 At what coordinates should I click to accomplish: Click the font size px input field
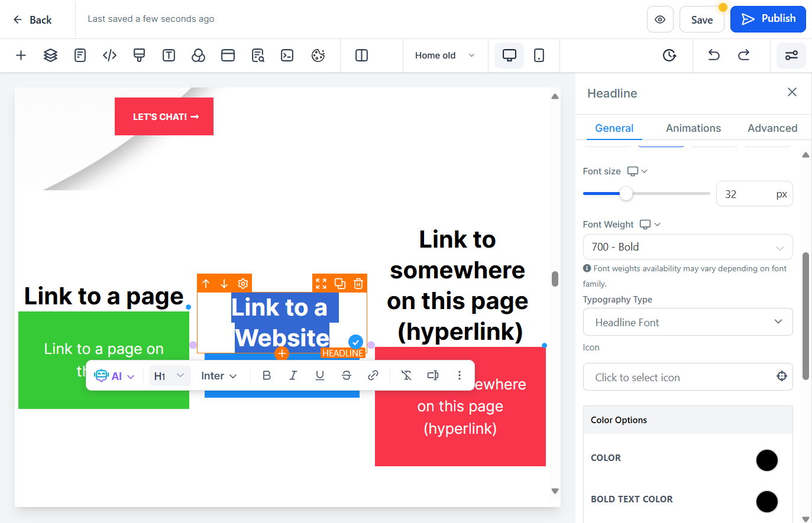[754, 194]
